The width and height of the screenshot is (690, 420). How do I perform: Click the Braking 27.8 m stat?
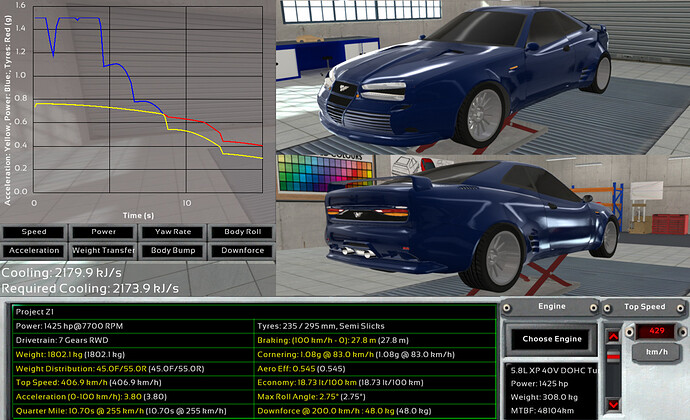point(375,340)
